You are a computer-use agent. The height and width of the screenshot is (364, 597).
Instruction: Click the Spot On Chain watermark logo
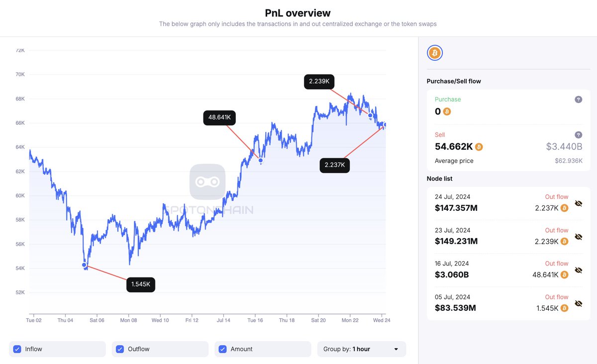(207, 182)
